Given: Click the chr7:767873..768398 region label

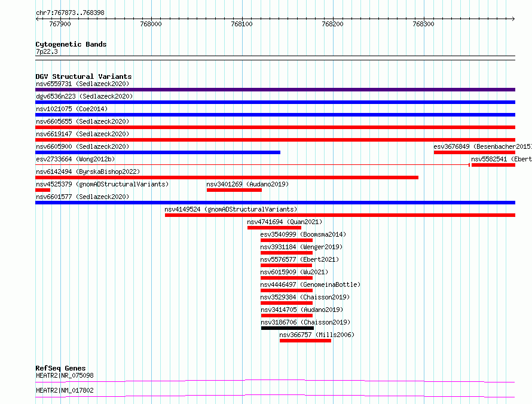Looking at the screenshot, I should pos(70,13).
